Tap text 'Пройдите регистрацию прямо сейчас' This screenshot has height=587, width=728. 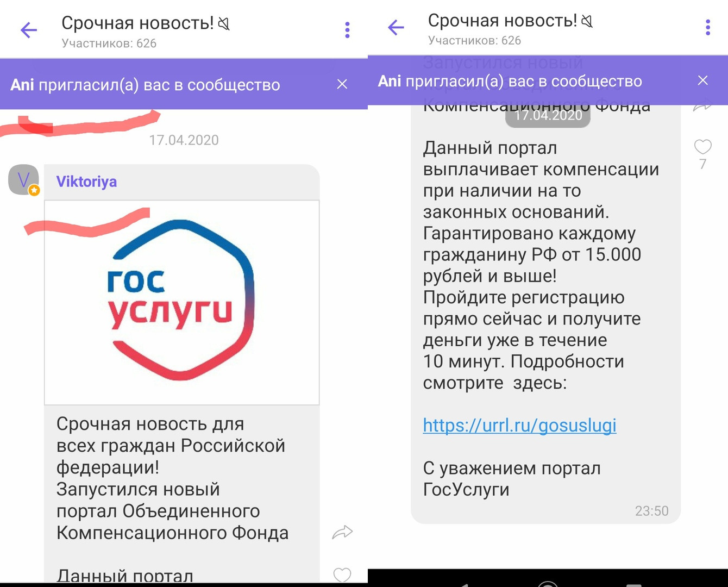click(x=524, y=308)
